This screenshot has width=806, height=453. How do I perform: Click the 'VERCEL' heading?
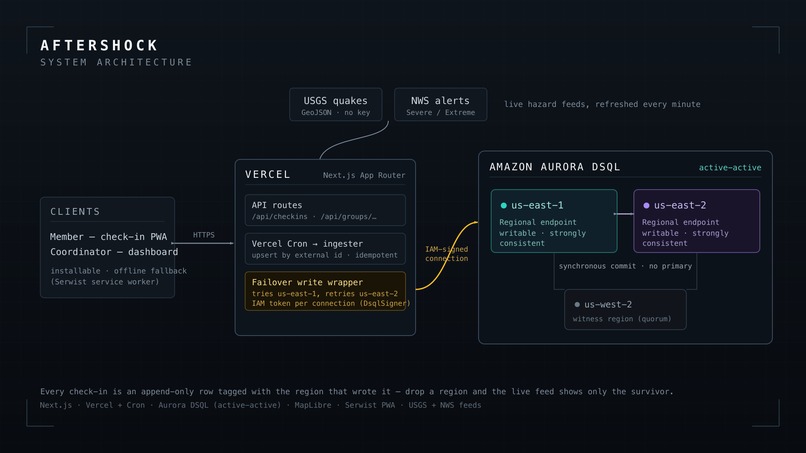(267, 174)
